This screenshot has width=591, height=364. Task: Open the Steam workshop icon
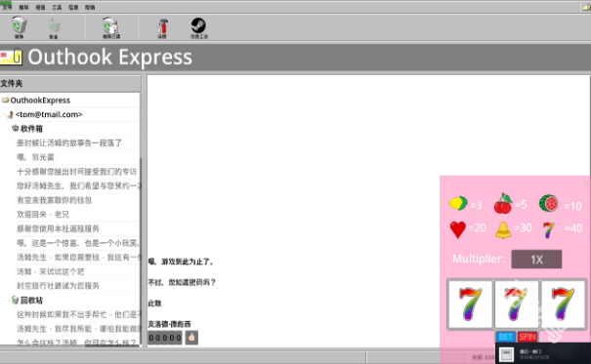[198, 25]
